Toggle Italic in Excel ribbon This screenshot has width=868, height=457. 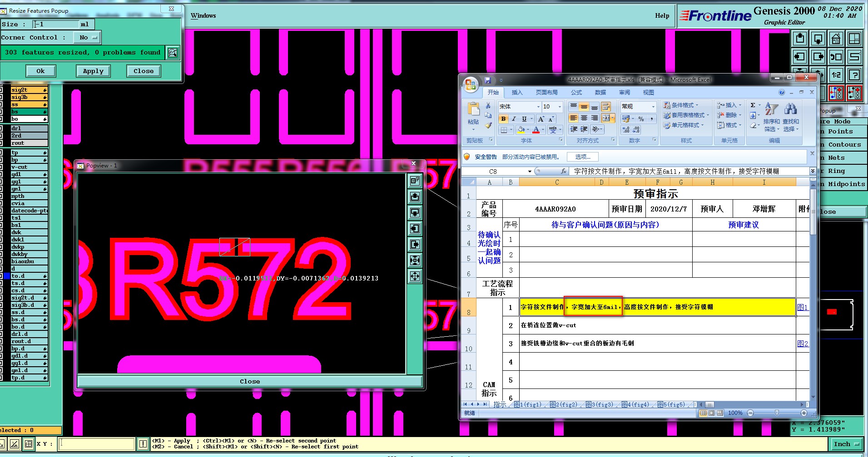[514, 119]
